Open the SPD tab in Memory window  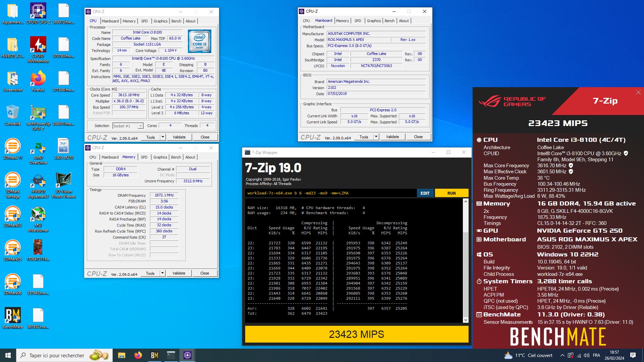[144, 157]
